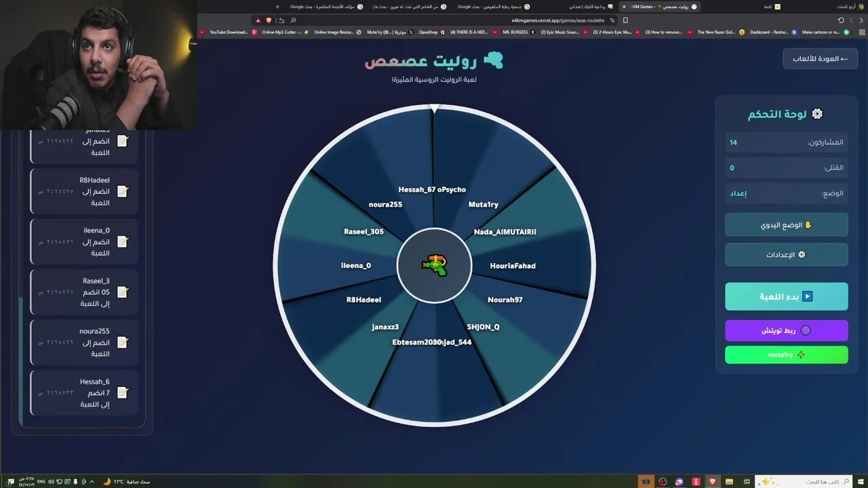The height and width of the screenshot is (488, 868).
Task: Click the green muta1ry channel button
Action: coord(787,354)
